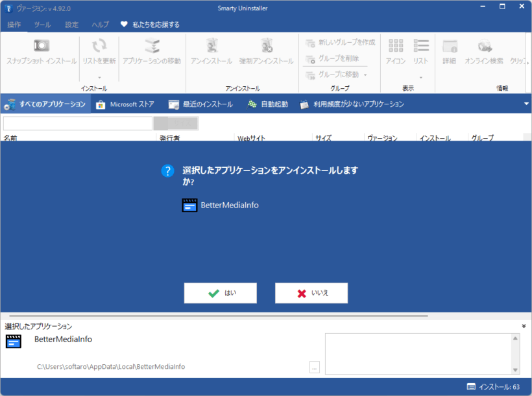The height and width of the screenshot is (396, 532).
Task: Collapse the 選択したアプリケーション panel chevron
Action: [523, 327]
